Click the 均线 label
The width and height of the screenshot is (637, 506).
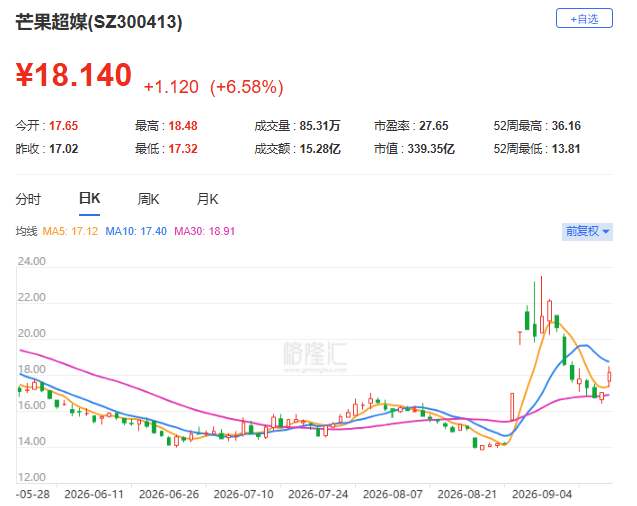[26, 231]
